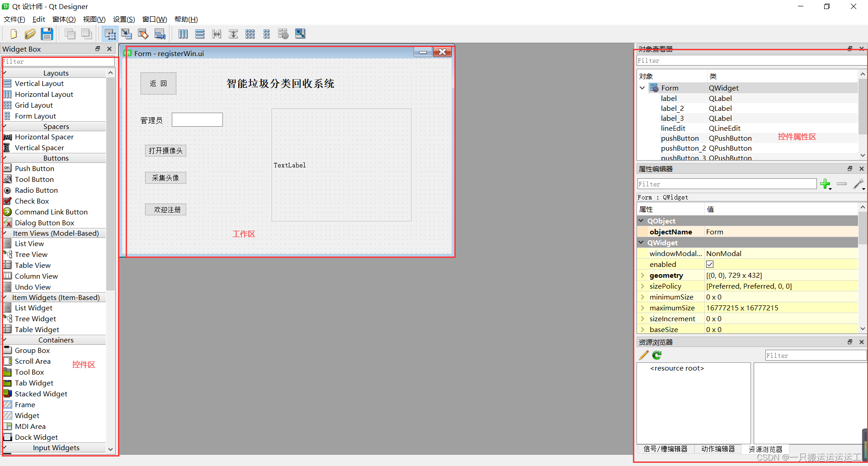
Task: Float the 资源浏览器 panel
Action: (850, 342)
